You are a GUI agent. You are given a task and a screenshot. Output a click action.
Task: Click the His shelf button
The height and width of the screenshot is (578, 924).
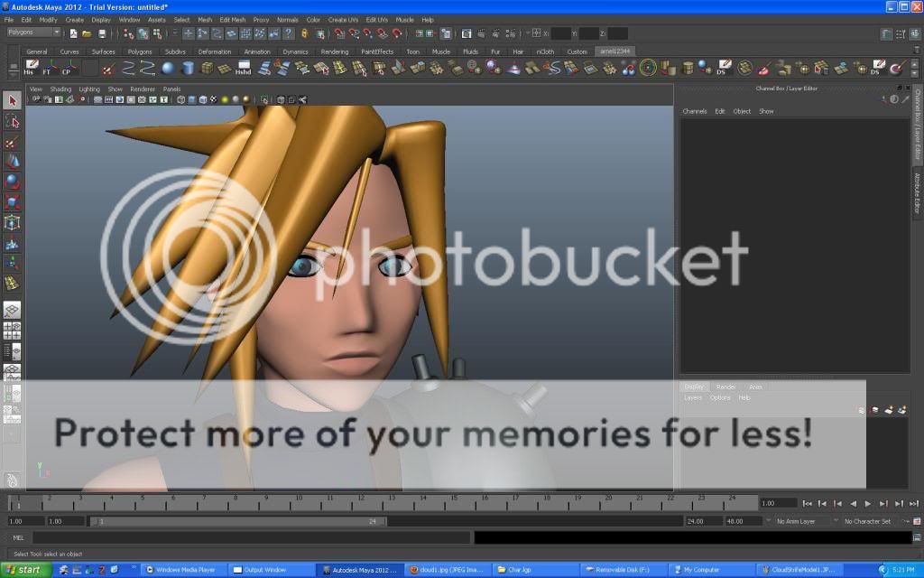[32, 68]
